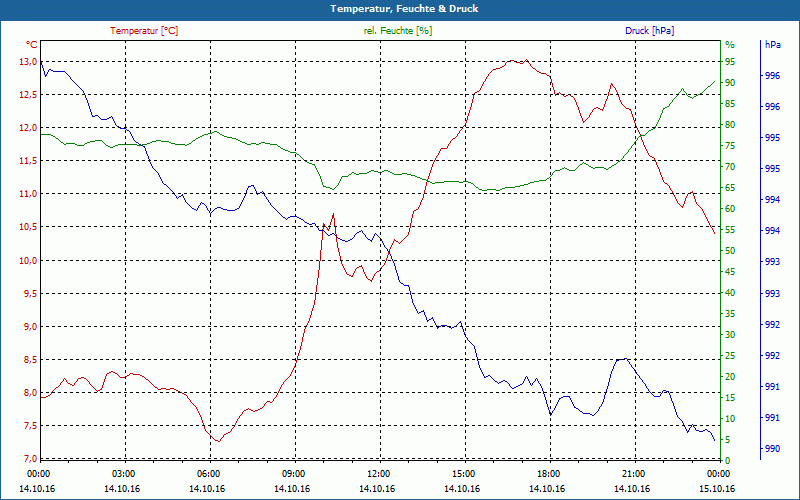The width and height of the screenshot is (800, 500).
Task: Select the red "Temperatur [°C]" legend label
Action: coord(144,31)
